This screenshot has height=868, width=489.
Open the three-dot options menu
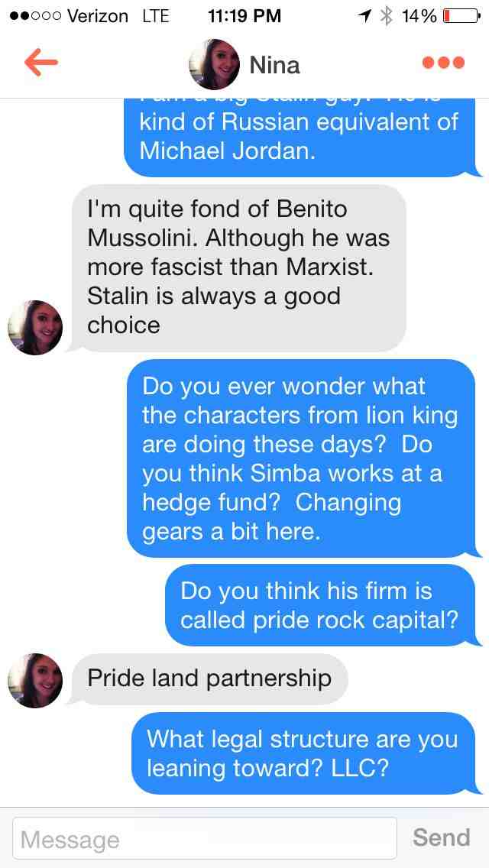tap(443, 63)
